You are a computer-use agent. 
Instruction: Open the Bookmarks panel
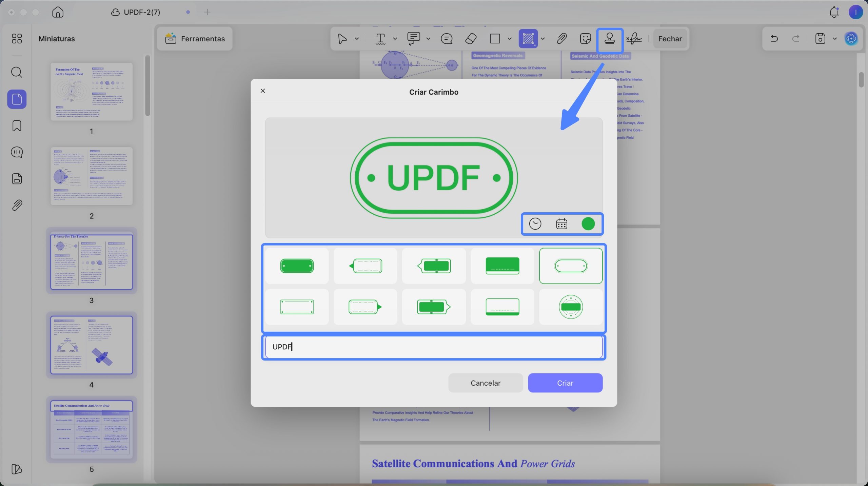[x=17, y=126]
